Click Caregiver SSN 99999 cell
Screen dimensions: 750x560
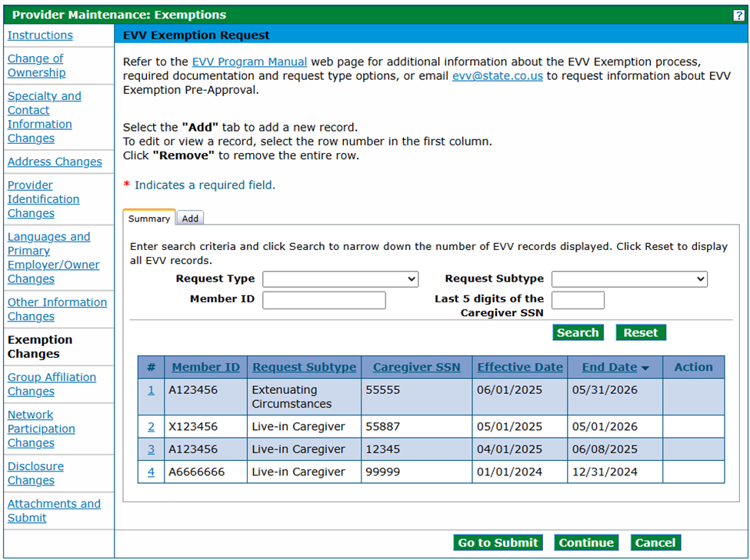click(417, 472)
